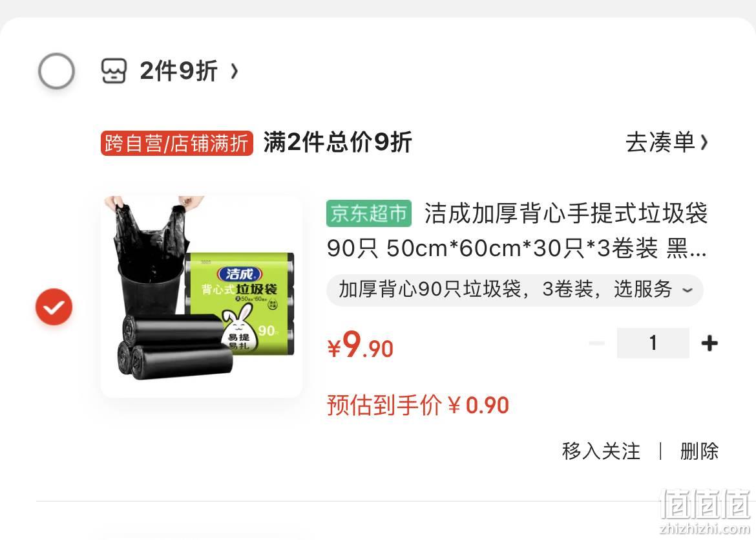Screen dimensions: 756x540
Task: View the 预估到手价 ¥0.90 details
Action: coord(418,405)
